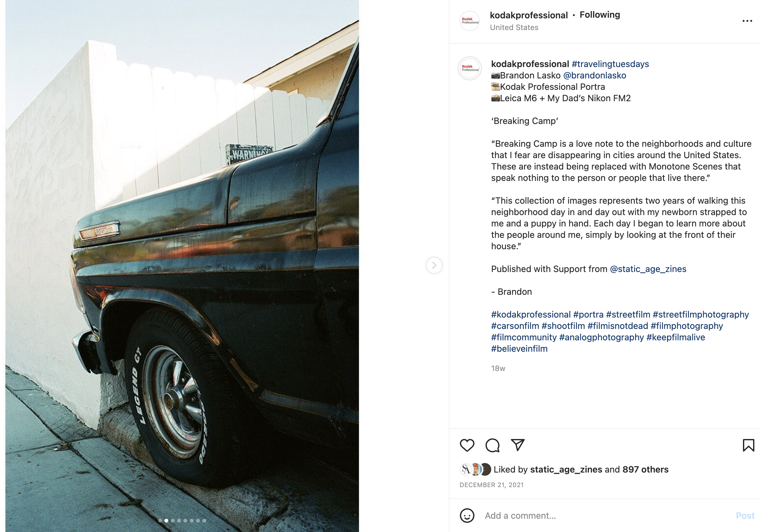761x532 pixels.
Task: Open the emoji picker smiley icon
Action: pyautogui.click(x=467, y=516)
